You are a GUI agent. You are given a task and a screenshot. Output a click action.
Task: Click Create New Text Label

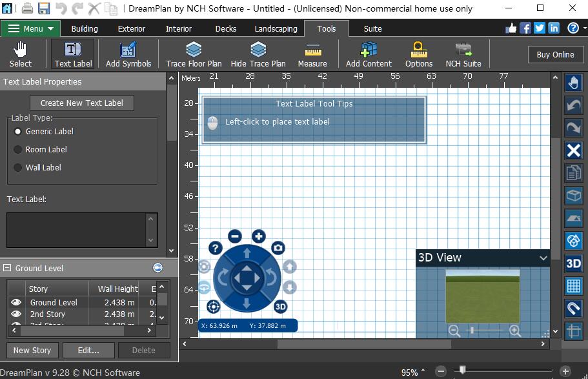pos(81,103)
